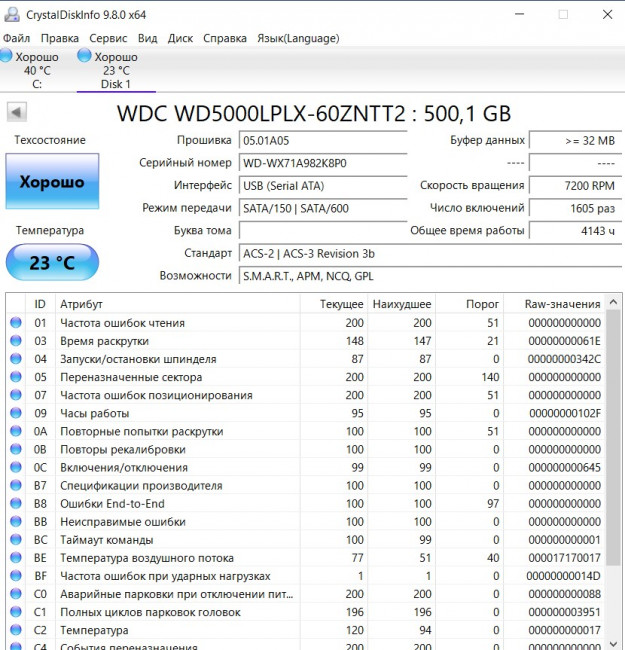Click the Наихудшее column header

coord(402,304)
